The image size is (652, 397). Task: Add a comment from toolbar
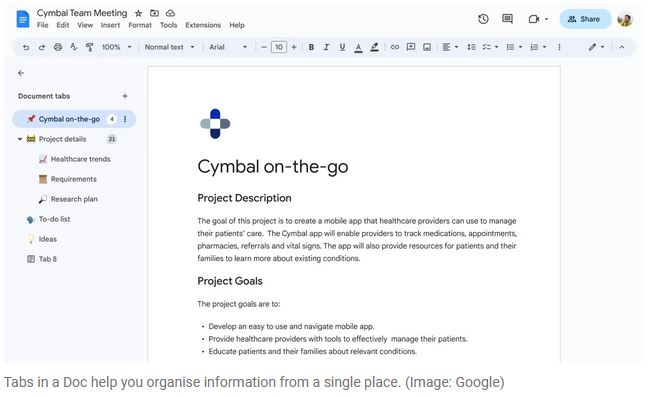(x=411, y=47)
